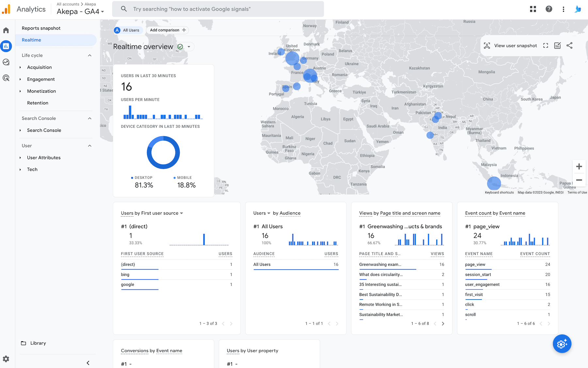Open the Insights floating button
588x368 pixels.
562,344
